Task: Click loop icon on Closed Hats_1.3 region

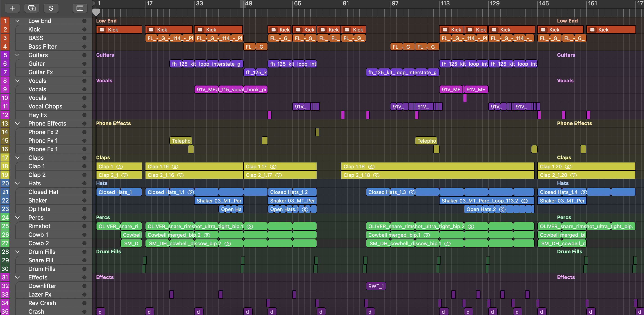Action: (x=412, y=192)
